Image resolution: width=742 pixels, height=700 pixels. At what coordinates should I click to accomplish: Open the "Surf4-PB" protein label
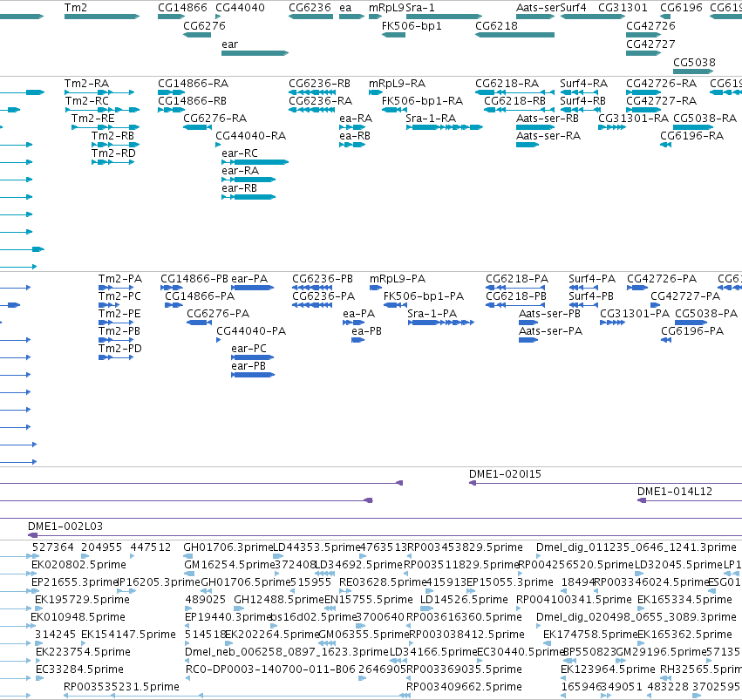pos(591,296)
